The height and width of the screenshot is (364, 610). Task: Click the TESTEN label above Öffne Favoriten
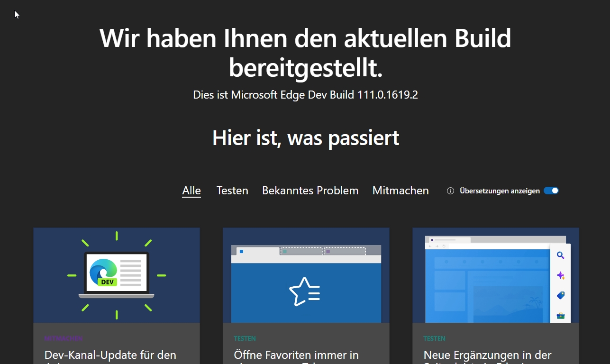(245, 338)
